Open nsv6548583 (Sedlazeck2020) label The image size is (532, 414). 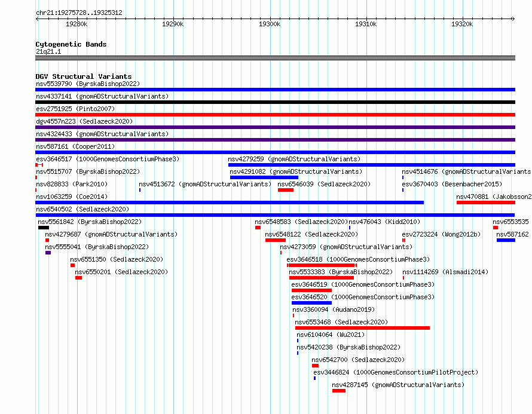[301, 222]
